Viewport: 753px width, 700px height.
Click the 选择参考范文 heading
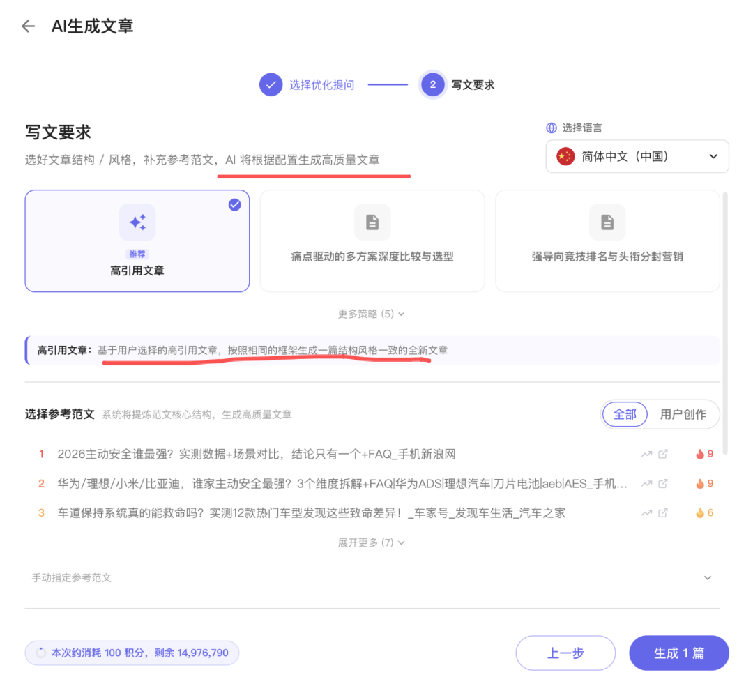(x=59, y=414)
